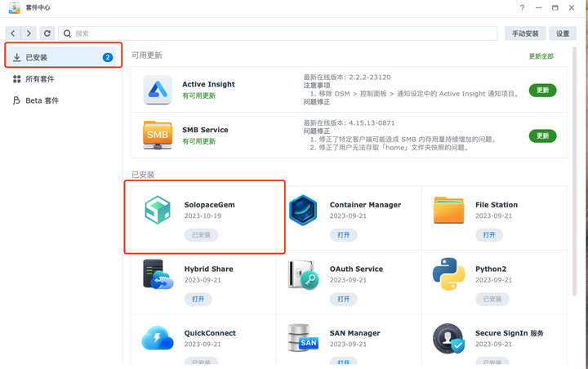Viewport: 588px width, 369px height.
Task: Refresh the package list
Action: 47,33
